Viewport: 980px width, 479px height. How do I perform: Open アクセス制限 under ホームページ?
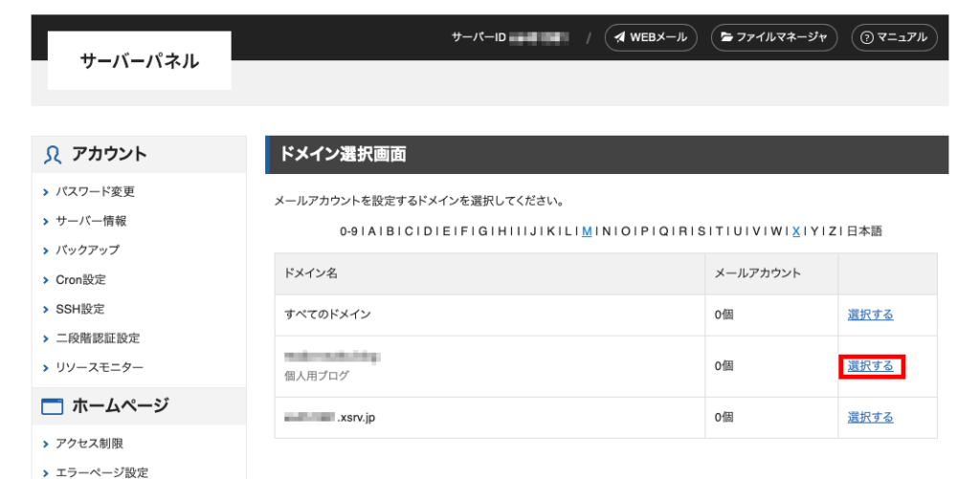pyautogui.click(x=89, y=444)
